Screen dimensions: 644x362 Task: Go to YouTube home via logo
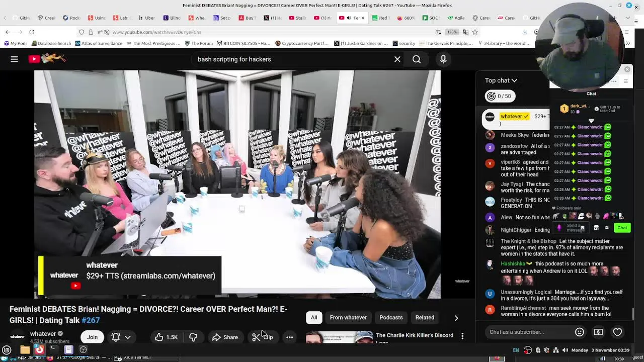47,59
